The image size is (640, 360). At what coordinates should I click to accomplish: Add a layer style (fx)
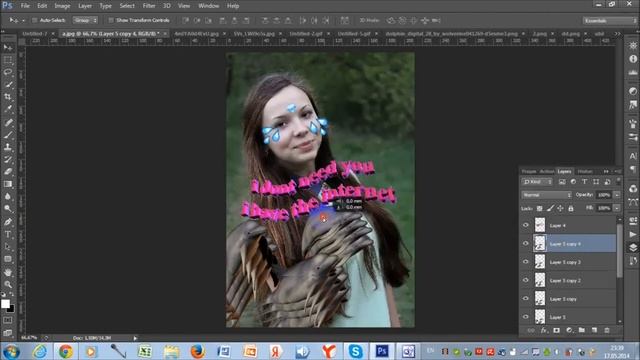point(544,330)
